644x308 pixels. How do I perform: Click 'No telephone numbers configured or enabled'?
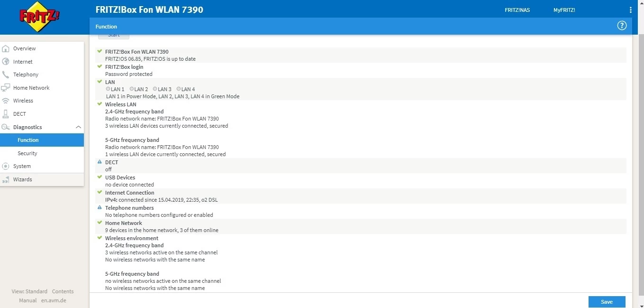tap(159, 215)
